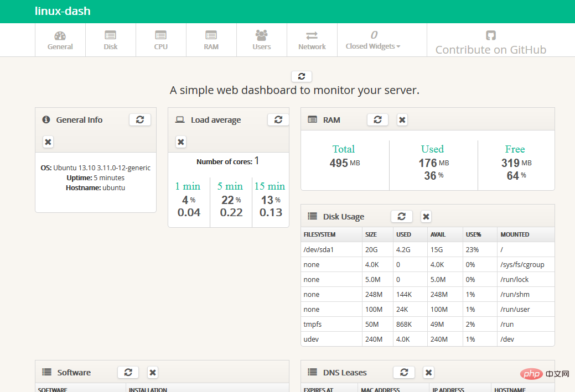Click the General Info circle-i icon

click(46, 119)
